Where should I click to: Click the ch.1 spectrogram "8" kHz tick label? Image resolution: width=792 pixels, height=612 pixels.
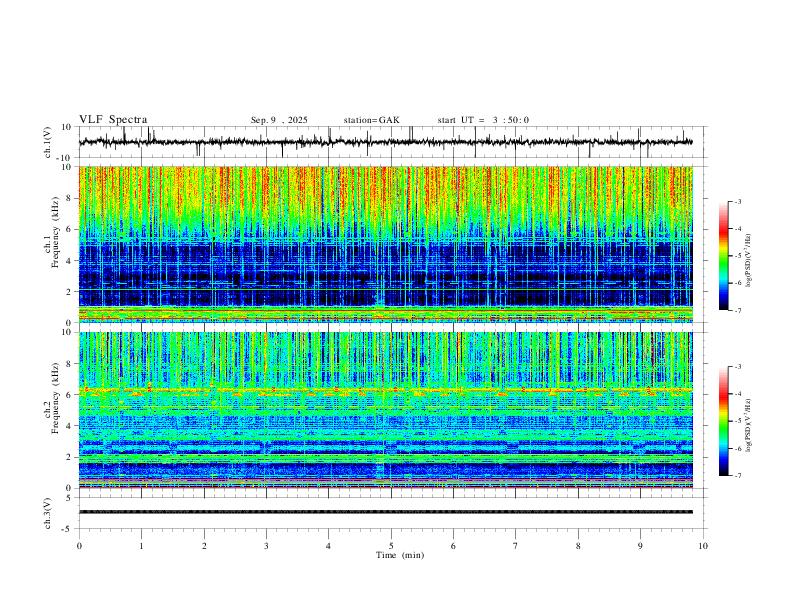point(69,198)
